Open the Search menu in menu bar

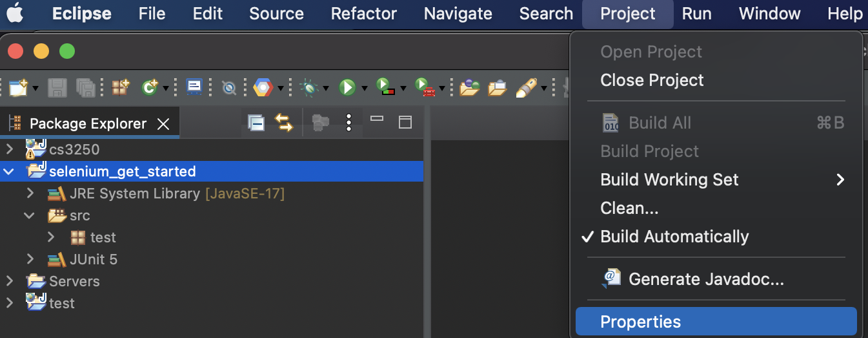546,14
